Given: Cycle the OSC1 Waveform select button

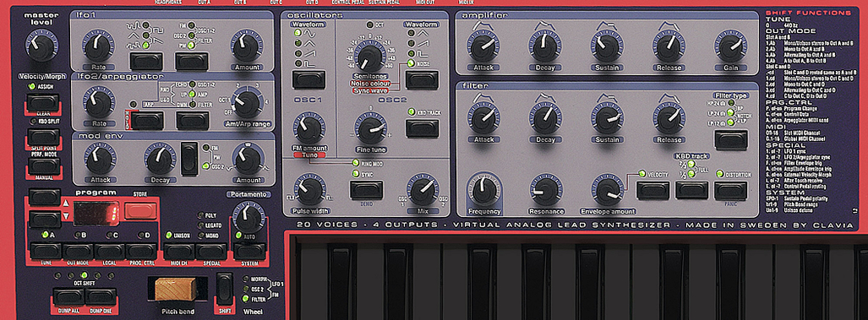Looking at the screenshot, I should pos(308,79).
